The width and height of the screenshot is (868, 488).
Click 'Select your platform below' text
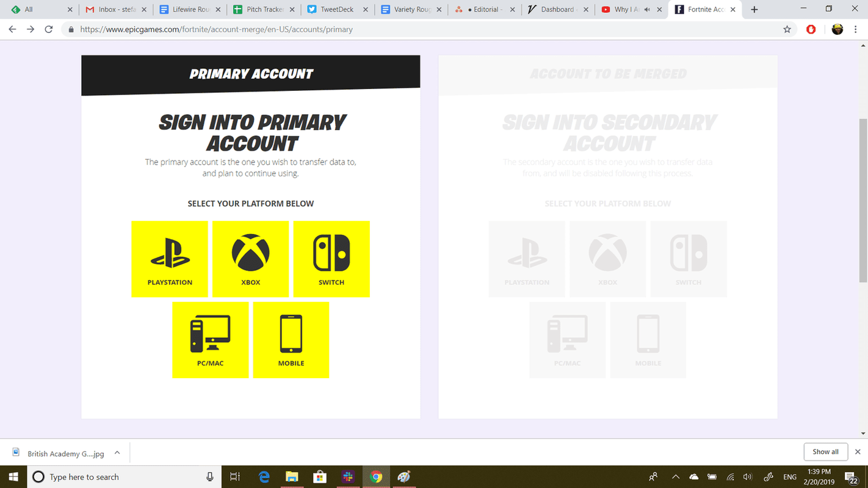click(x=251, y=204)
